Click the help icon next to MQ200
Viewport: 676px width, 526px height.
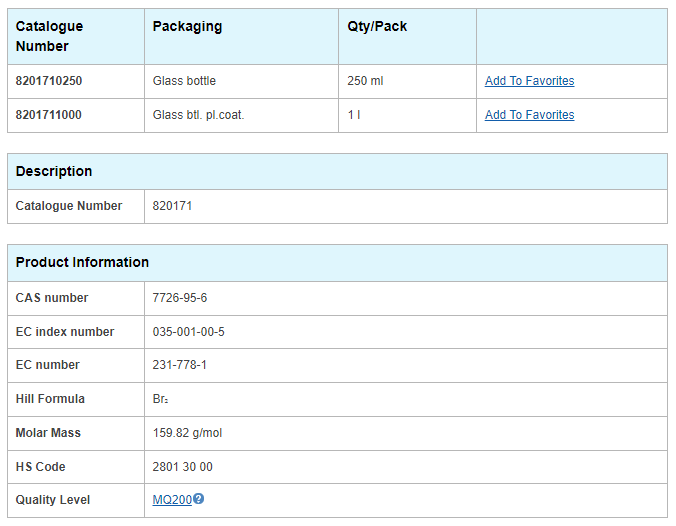198,499
